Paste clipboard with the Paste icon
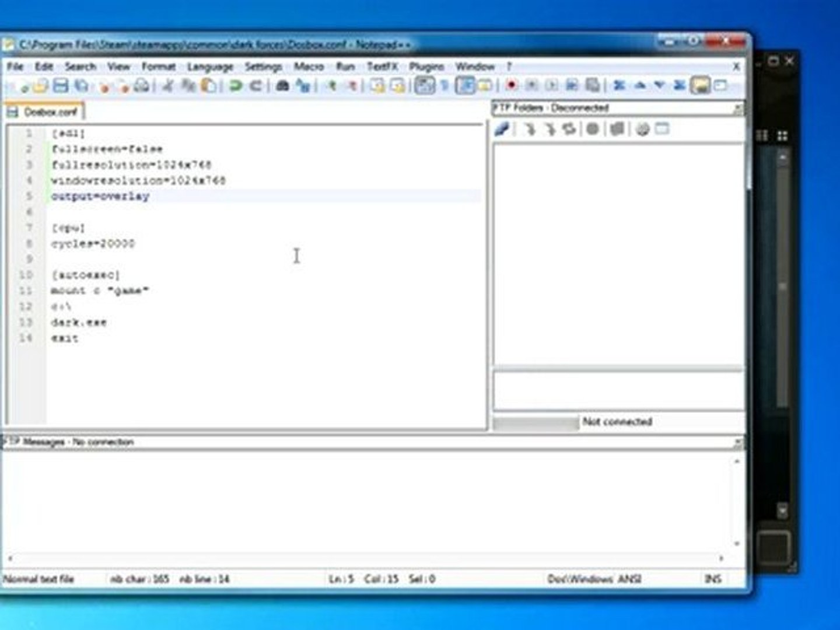Screen dimensions: 840x630 click(x=208, y=86)
